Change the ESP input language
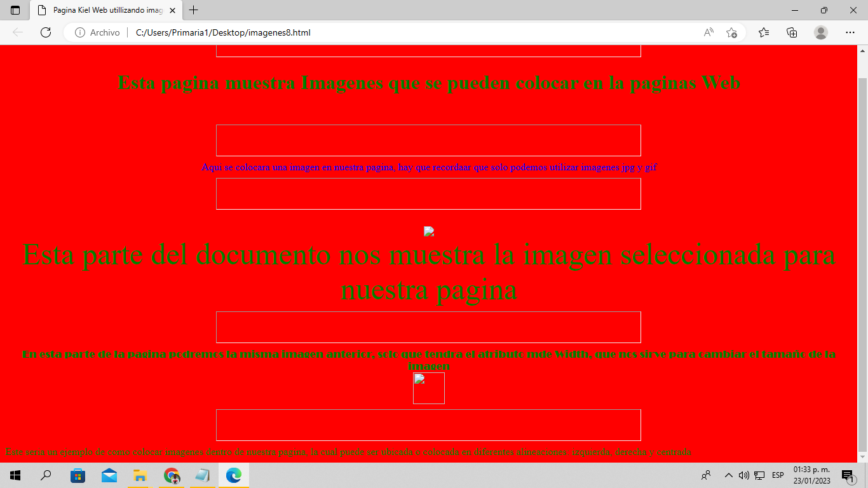868x488 pixels. (778, 475)
